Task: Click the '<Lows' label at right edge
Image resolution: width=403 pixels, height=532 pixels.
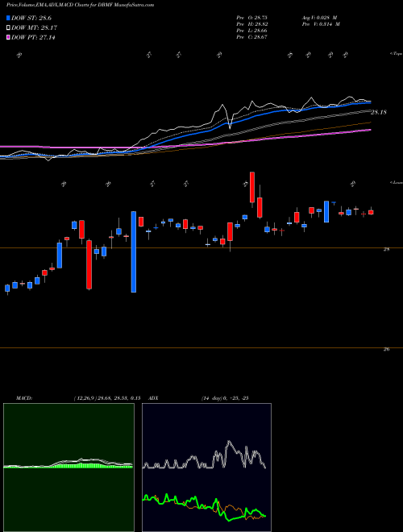Action: pos(396,182)
